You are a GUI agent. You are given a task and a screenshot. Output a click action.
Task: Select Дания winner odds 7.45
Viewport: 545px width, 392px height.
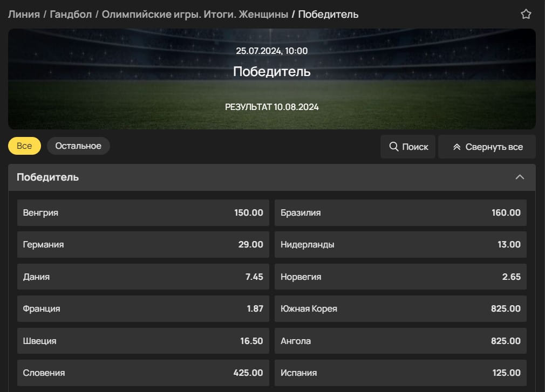143,277
